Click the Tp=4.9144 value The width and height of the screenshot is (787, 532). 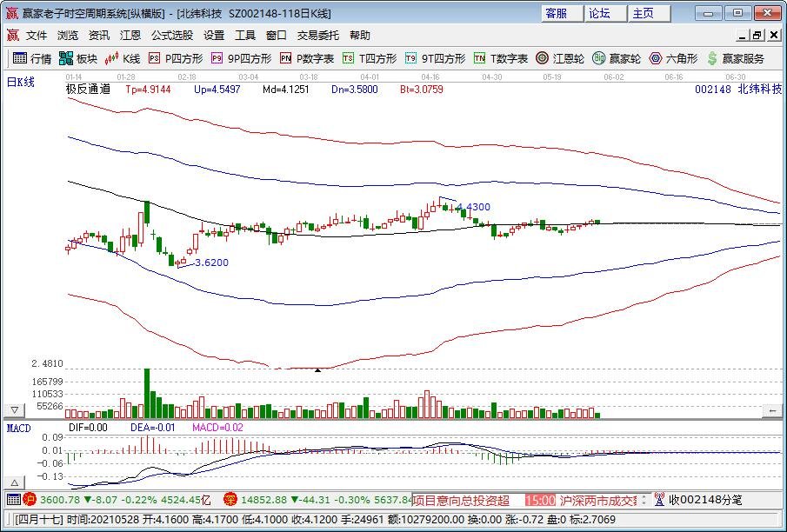(148, 90)
